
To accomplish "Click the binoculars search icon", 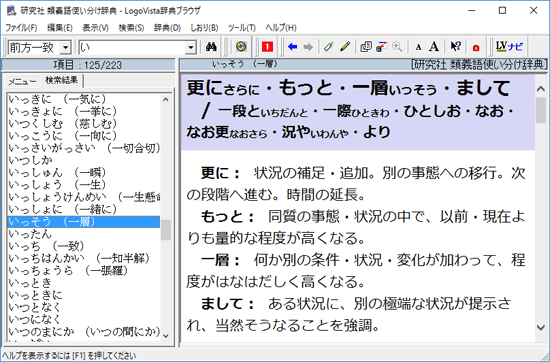I will coord(211,47).
